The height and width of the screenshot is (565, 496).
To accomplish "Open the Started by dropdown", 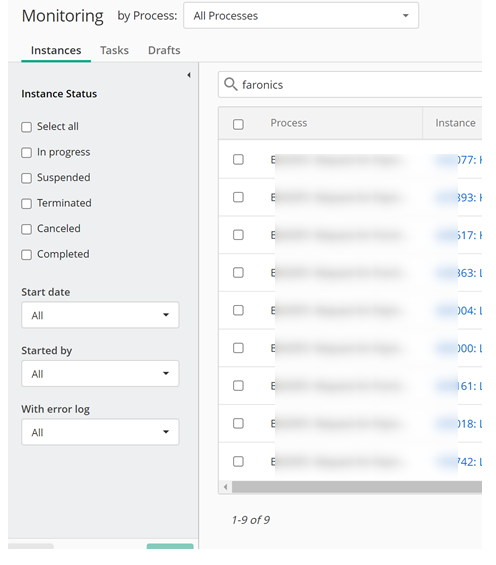I will tap(100, 373).
